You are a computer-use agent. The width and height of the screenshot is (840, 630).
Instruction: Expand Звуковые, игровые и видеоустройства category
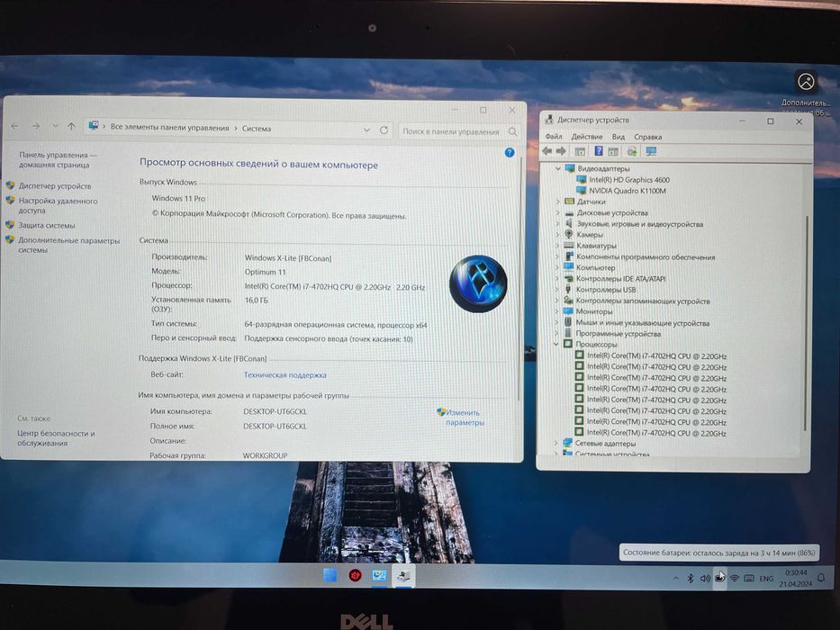(557, 224)
